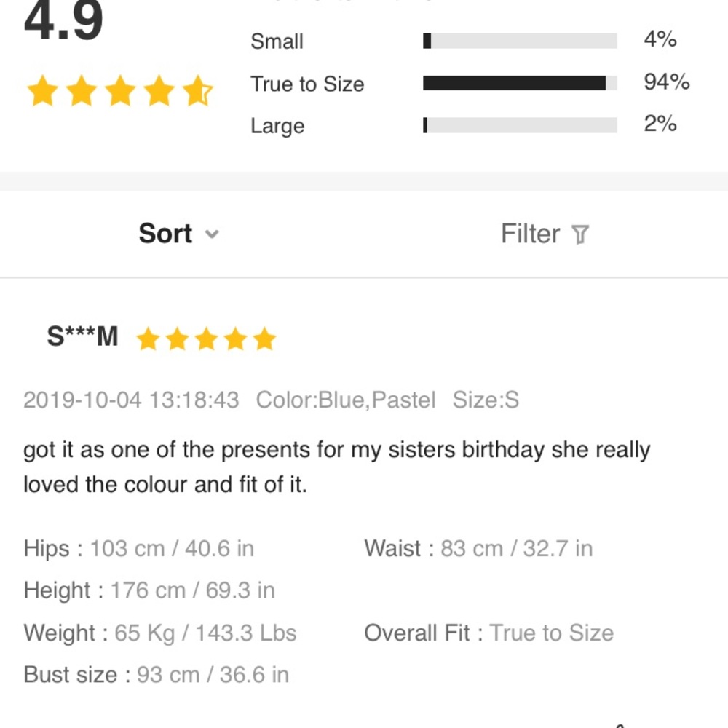Click the 4.9 rating score

pos(64,22)
